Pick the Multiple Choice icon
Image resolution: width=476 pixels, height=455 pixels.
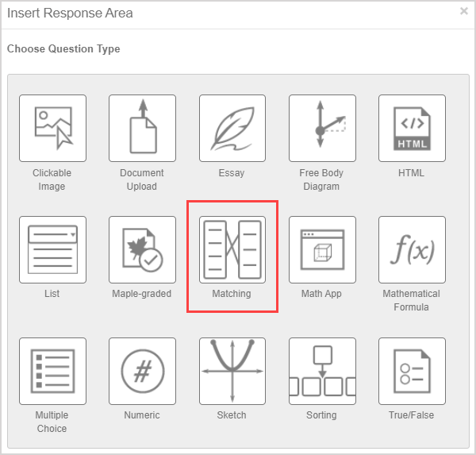(x=52, y=371)
